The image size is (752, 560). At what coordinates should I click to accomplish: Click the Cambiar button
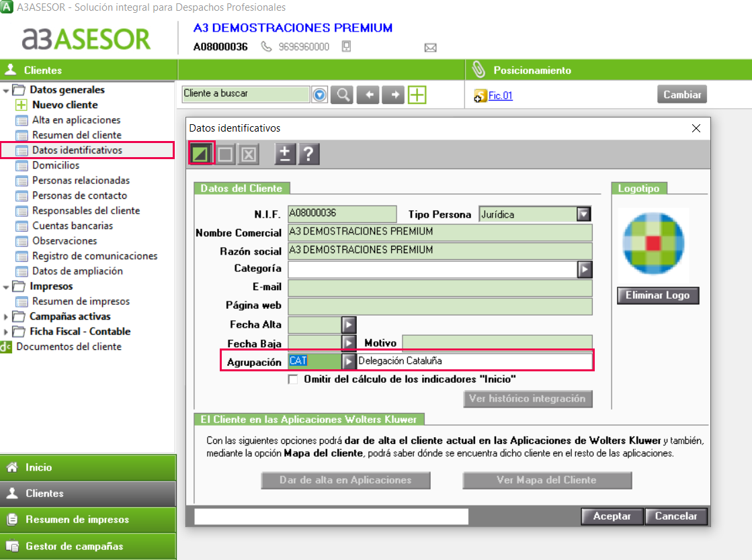pyautogui.click(x=682, y=95)
